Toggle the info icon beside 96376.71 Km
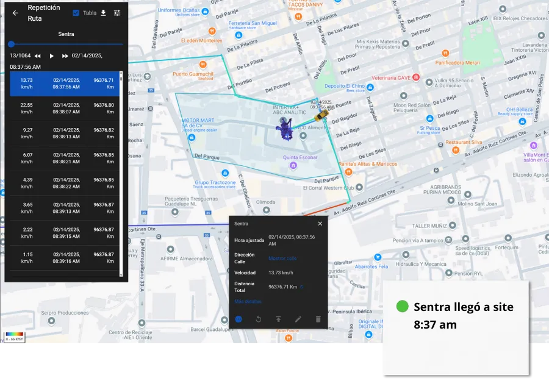 pyautogui.click(x=301, y=287)
